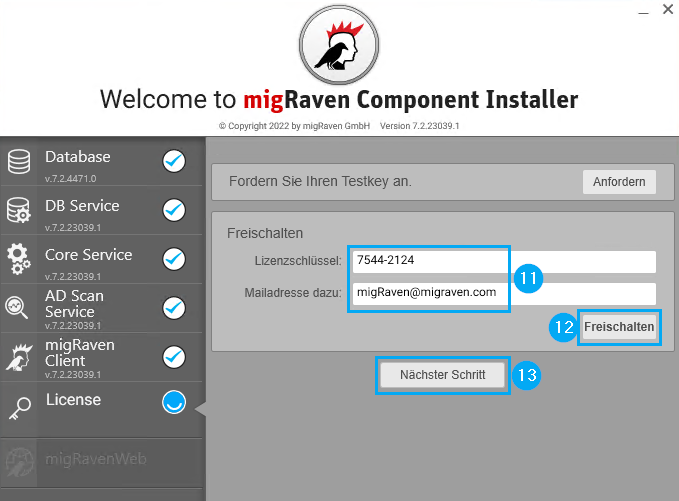Click the migRaven Client completed checkmark
The image size is (679, 501).
[x=174, y=357]
